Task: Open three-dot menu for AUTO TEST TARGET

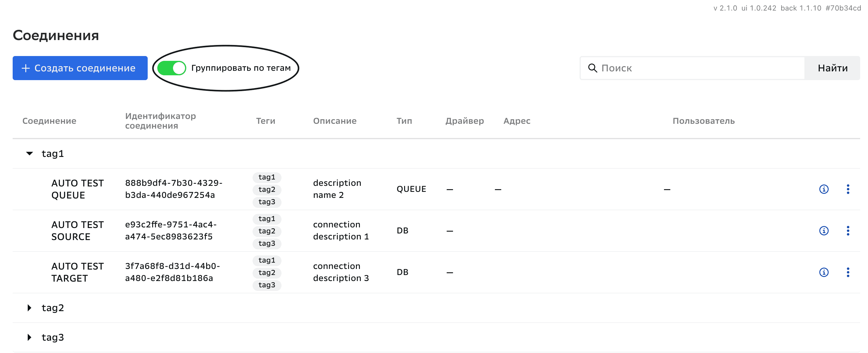Action: 848,272
